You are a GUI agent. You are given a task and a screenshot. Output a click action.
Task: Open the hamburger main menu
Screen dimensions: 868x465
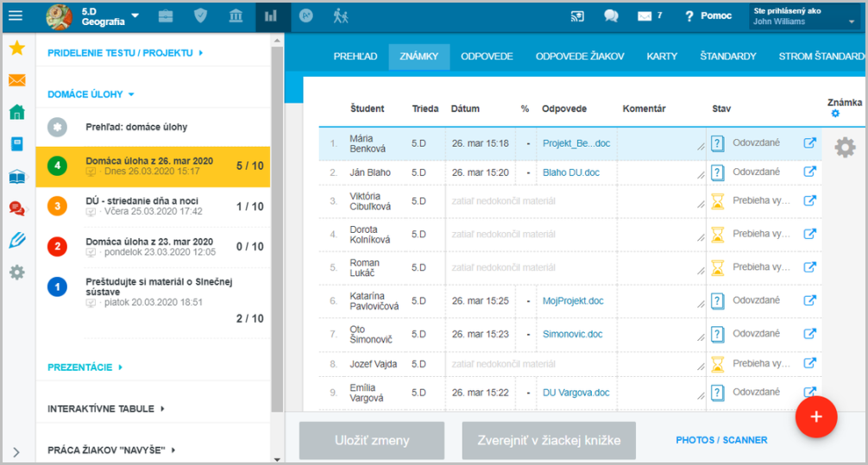pyautogui.click(x=16, y=16)
